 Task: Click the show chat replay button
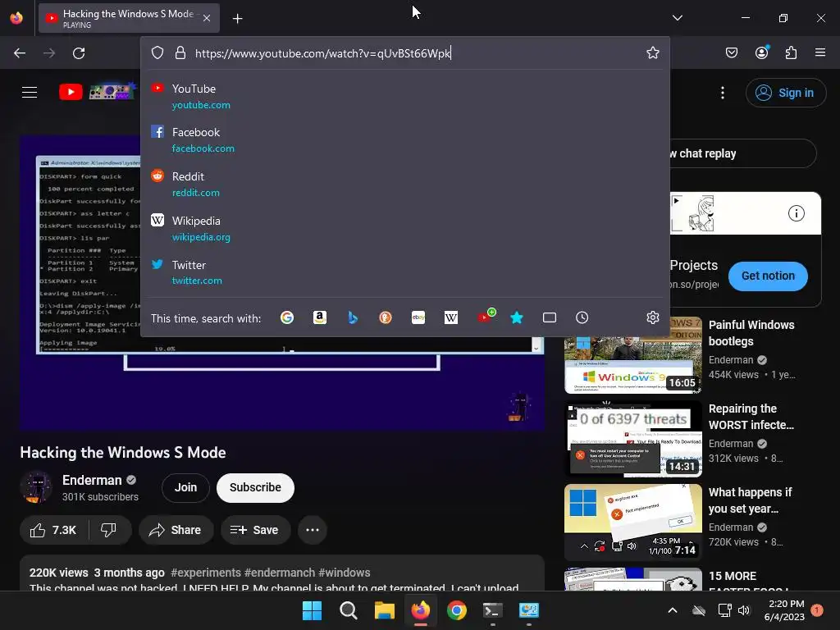coord(742,153)
